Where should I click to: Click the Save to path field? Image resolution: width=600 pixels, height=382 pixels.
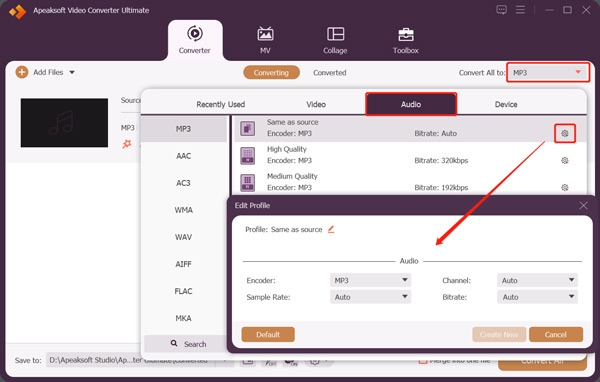[x=130, y=360]
